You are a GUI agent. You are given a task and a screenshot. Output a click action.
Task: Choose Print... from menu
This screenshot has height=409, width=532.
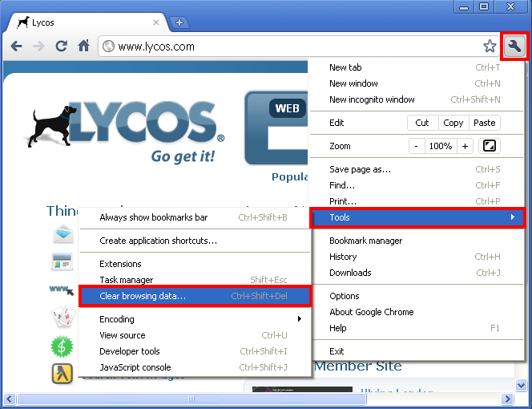tap(417, 201)
